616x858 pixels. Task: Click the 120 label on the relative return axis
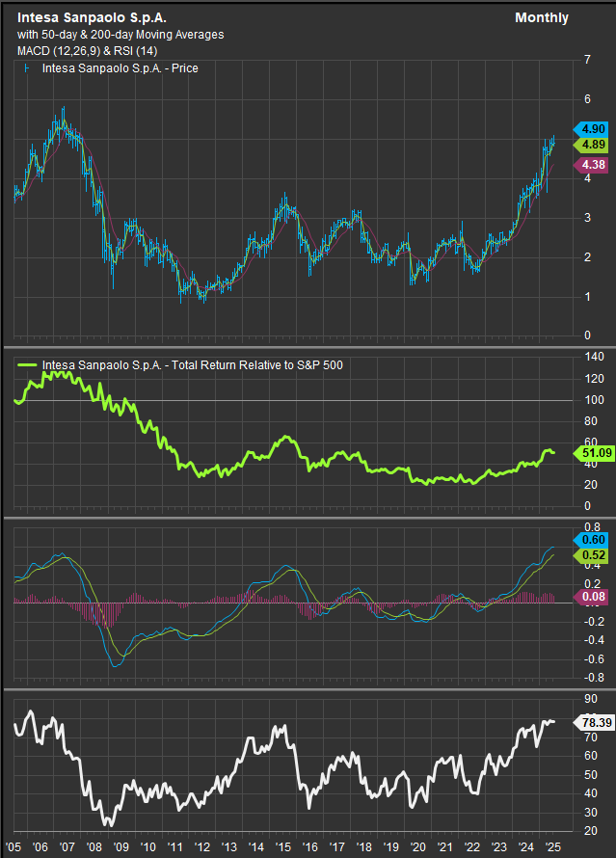pyautogui.click(x=594, y=379)
